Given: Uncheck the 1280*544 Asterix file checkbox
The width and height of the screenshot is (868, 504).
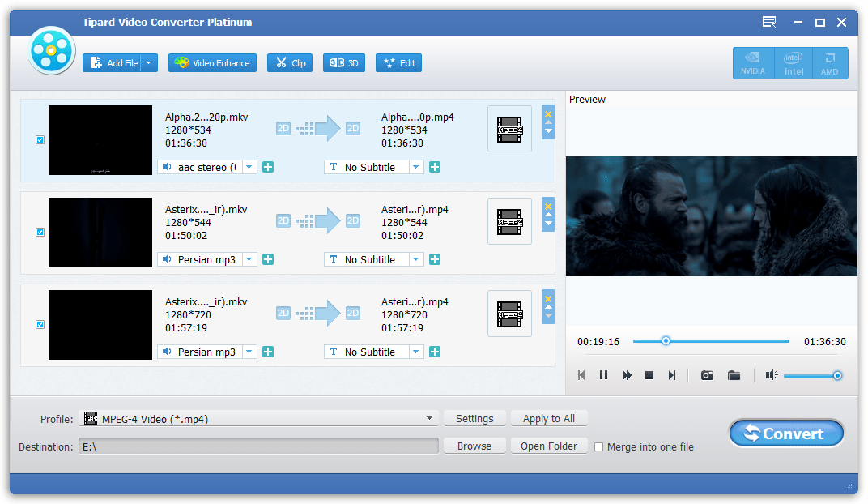Looking at the screenshot, I should point(40,232).
